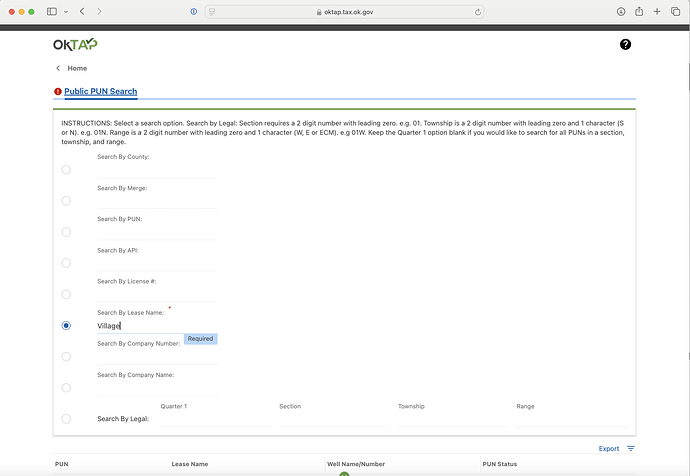Screen dimensions: 690x476
Task: Click the Search By Company Name input field
Action: point(158,388)
